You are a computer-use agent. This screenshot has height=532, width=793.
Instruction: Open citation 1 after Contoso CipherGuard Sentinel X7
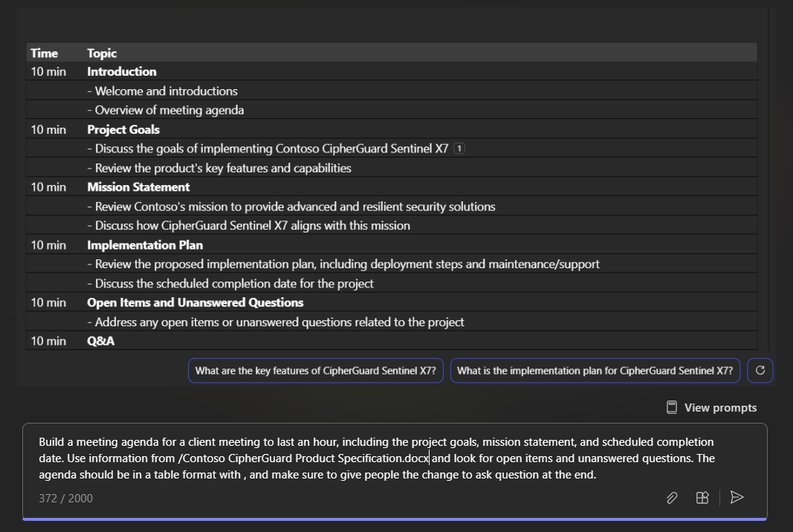click(x=459, y=148)
